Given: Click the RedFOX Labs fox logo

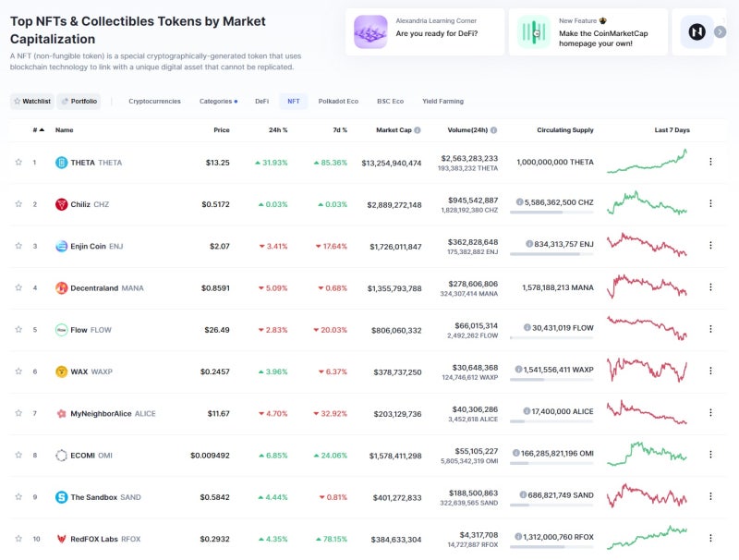Looking at the screenshot, I should (61, 539).
